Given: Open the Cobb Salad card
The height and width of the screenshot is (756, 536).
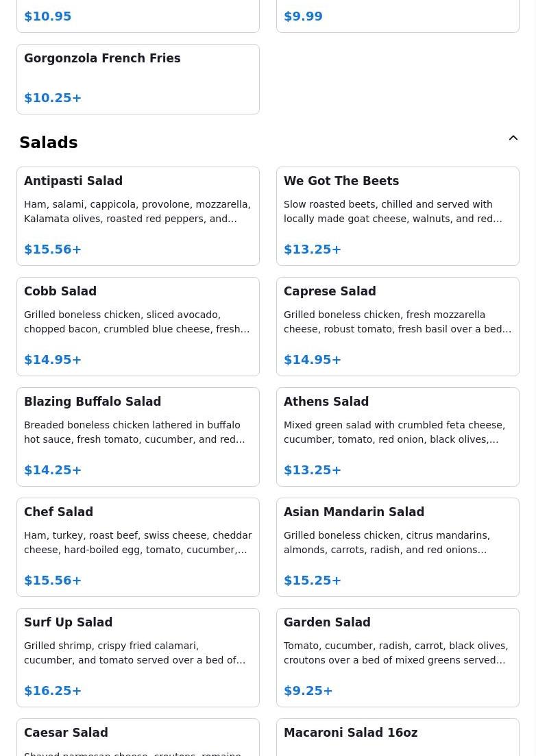Looking at the screenshot, I should tap(138, 326).
